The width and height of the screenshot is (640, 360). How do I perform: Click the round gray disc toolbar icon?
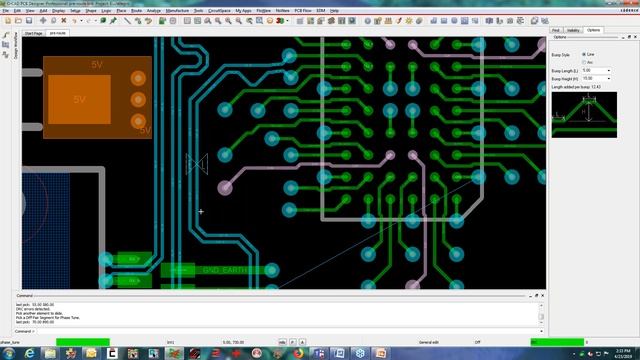coord(419,20)
